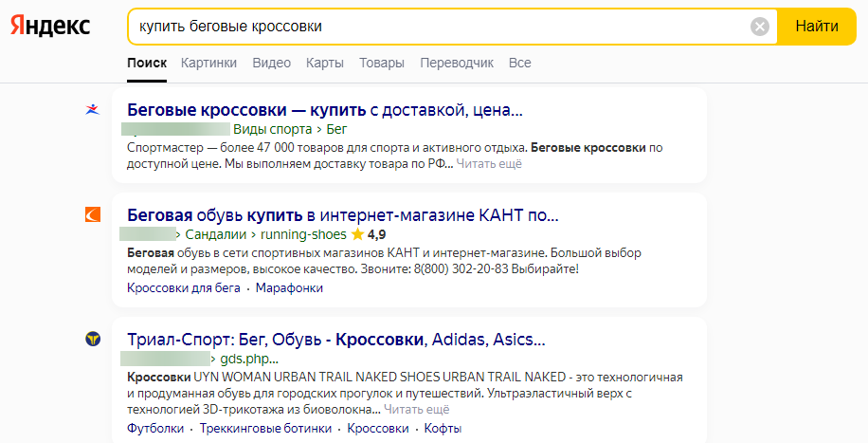Open the Все tab
This screenshot has height=443, width=868.
[520, 64]
